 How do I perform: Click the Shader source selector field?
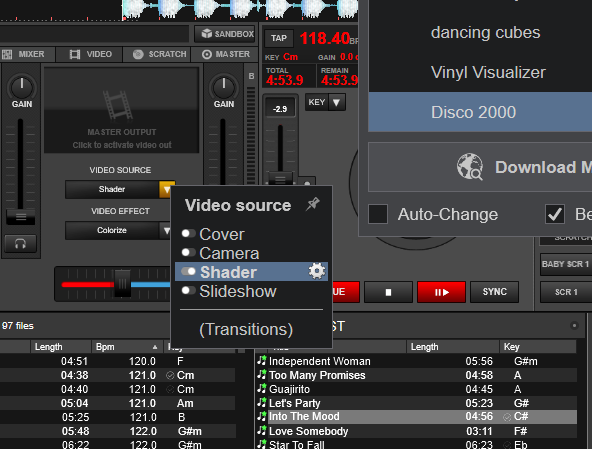coord(112,189)
